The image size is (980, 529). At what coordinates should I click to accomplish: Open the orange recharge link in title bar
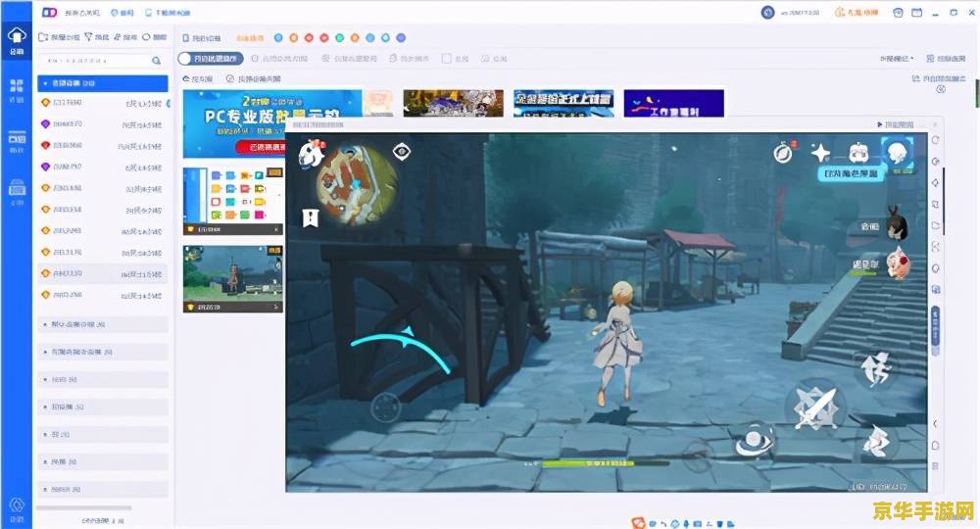point(857,13)
